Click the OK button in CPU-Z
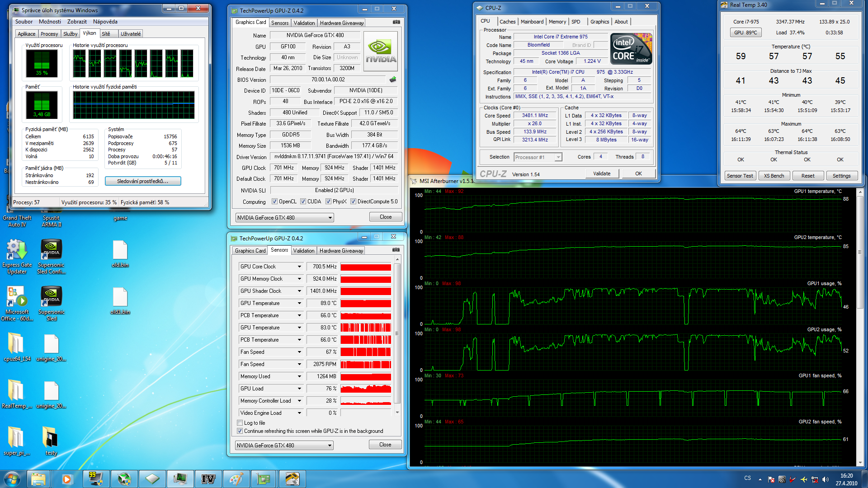Image resolution: width=868 pixels, height=488 pixels. (638, 174)
